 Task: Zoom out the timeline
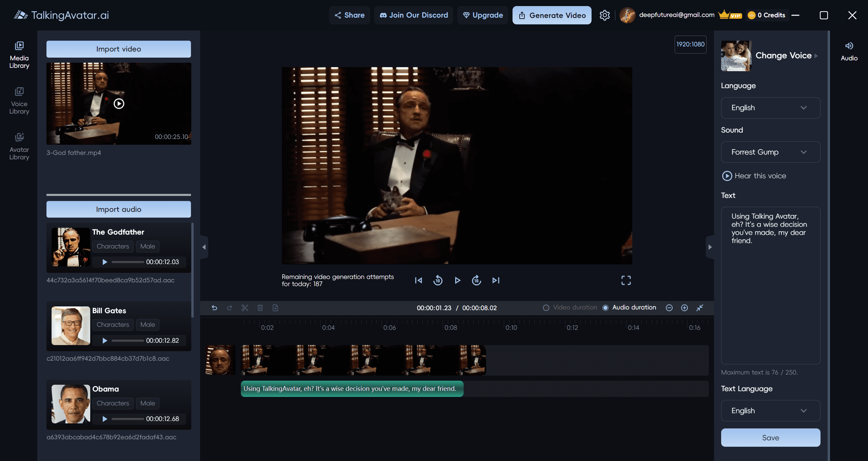[x=669, y=308]
